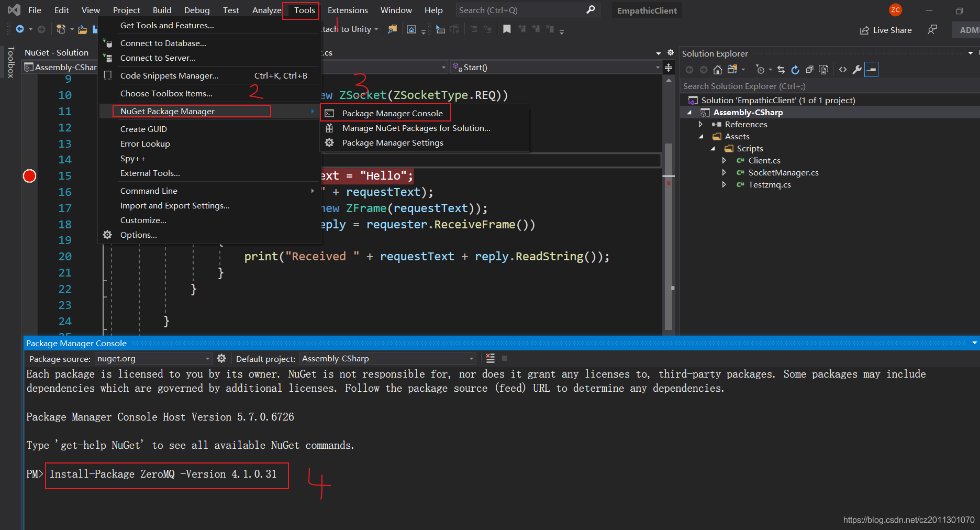Image resolution: width=980 pixels, height=530 pixels.
Task: Choose Manage NuGet Packages for Solution
Action: point(416,128)
